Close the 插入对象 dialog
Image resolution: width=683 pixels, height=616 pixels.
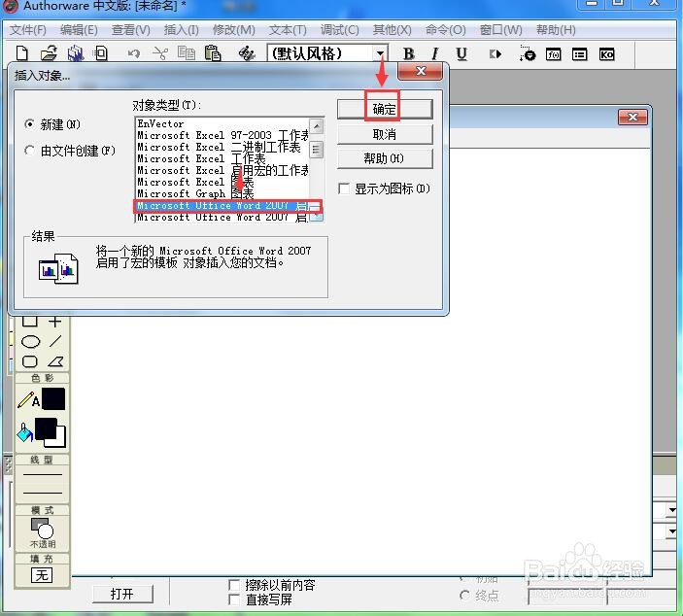pos(421,71)
